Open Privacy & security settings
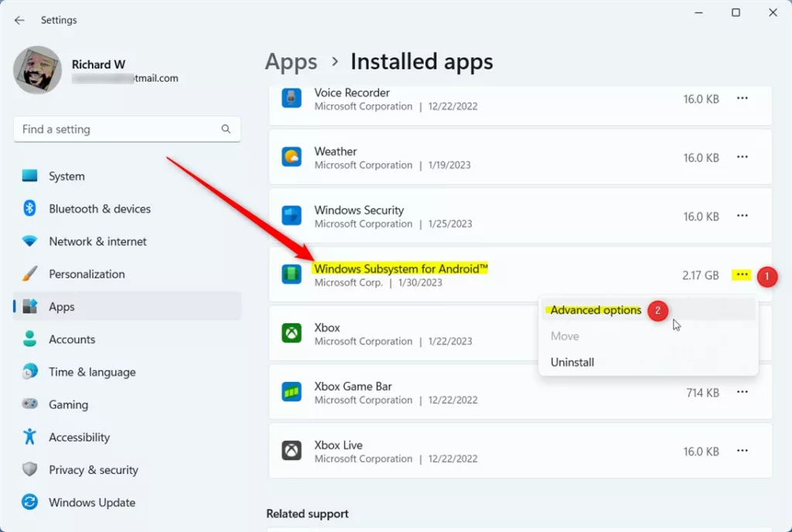 93,470
